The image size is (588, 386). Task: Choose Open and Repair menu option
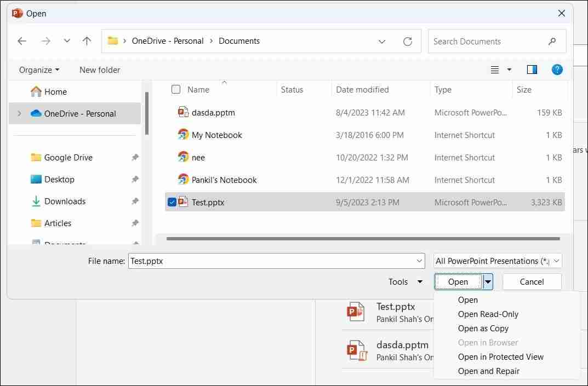click(x=488, y=371)
